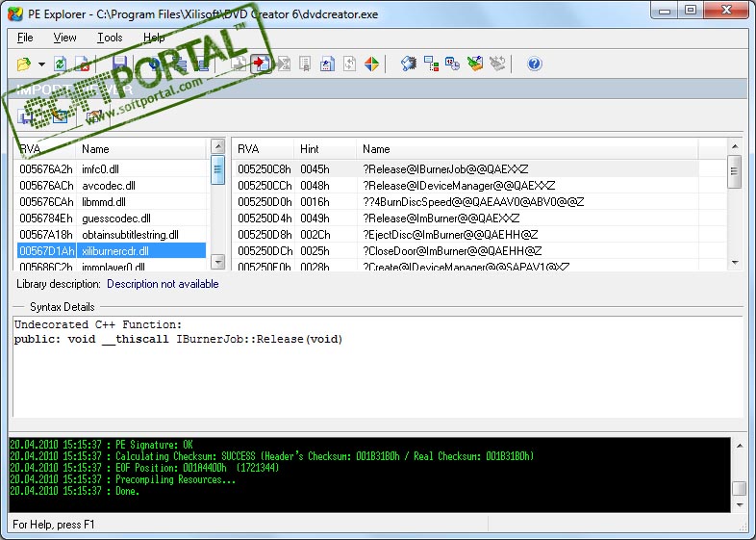Select libmmd.dll in library list
756x540 pixels.
(112, 202)
